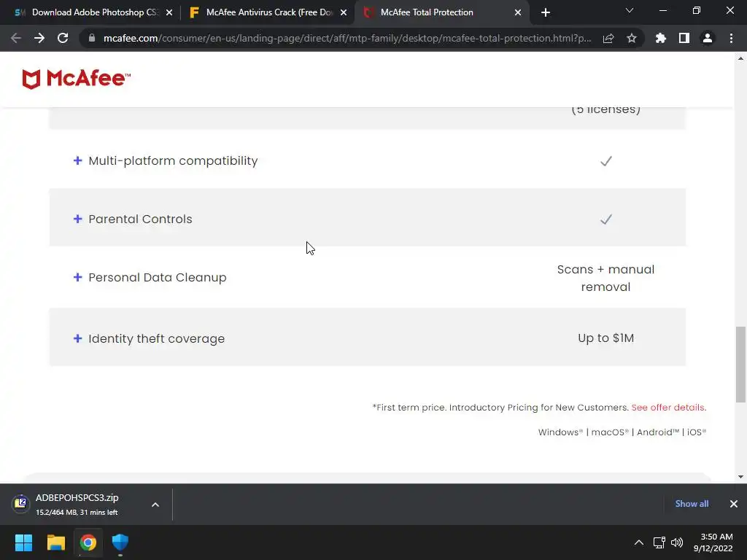Click Multi-platform compatibility label

coord(173,161)
